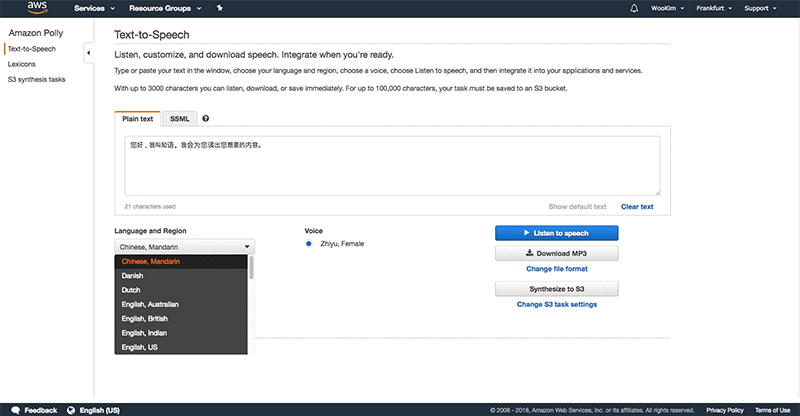Viewport: 800px width, 416px height.
Task: Choose Danish from the language list
Action: (x=132, y=275)
